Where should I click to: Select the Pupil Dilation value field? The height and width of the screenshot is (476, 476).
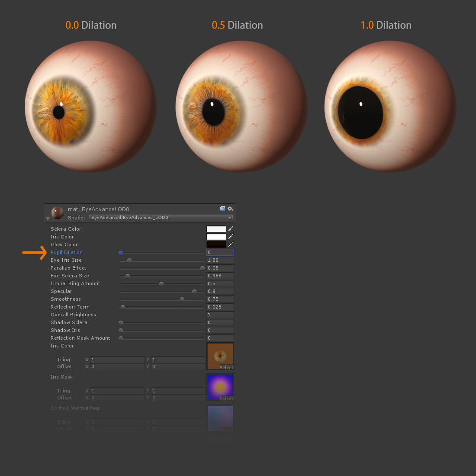pos(219,252)
